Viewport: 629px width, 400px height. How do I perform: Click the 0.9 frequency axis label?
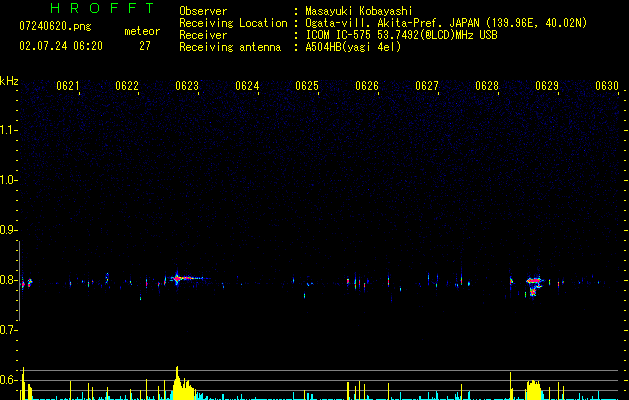[7, 230]
